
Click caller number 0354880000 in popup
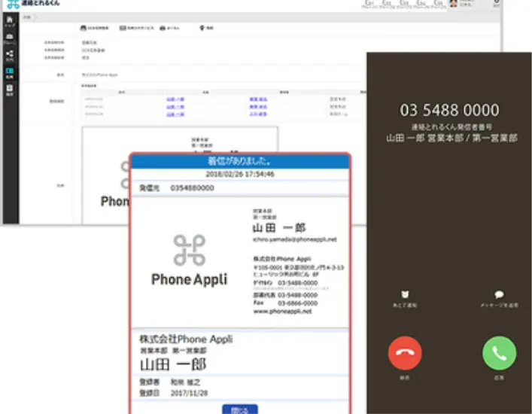(192, 187)
